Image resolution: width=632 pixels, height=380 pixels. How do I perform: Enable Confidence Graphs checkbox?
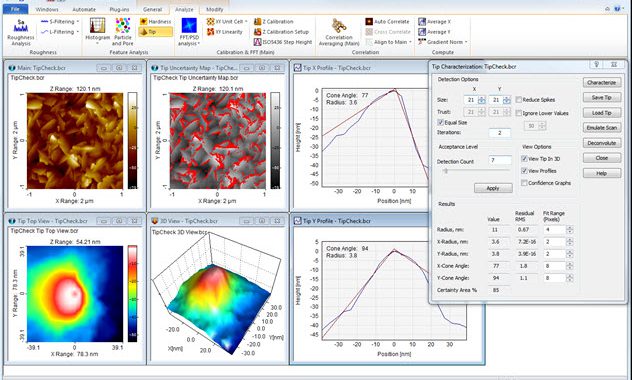click(524, 183)
